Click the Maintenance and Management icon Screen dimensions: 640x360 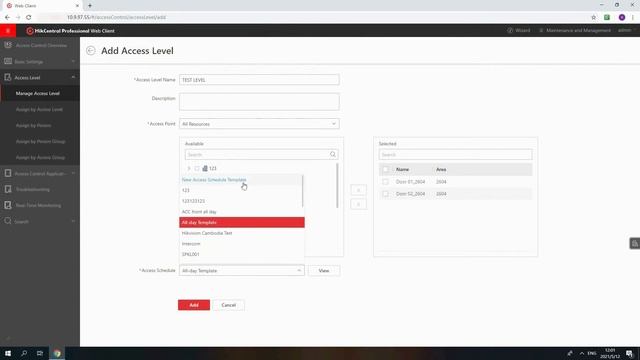[x=541, y=30]
